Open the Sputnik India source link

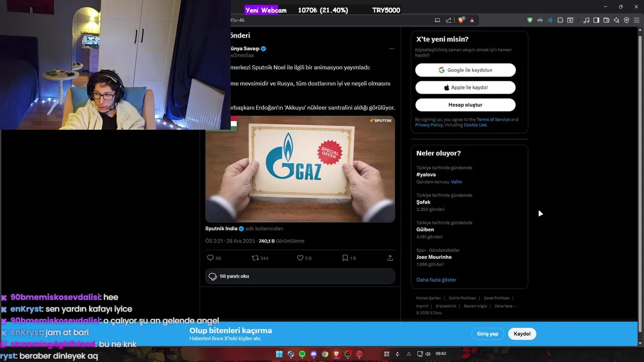pos(221,229)
